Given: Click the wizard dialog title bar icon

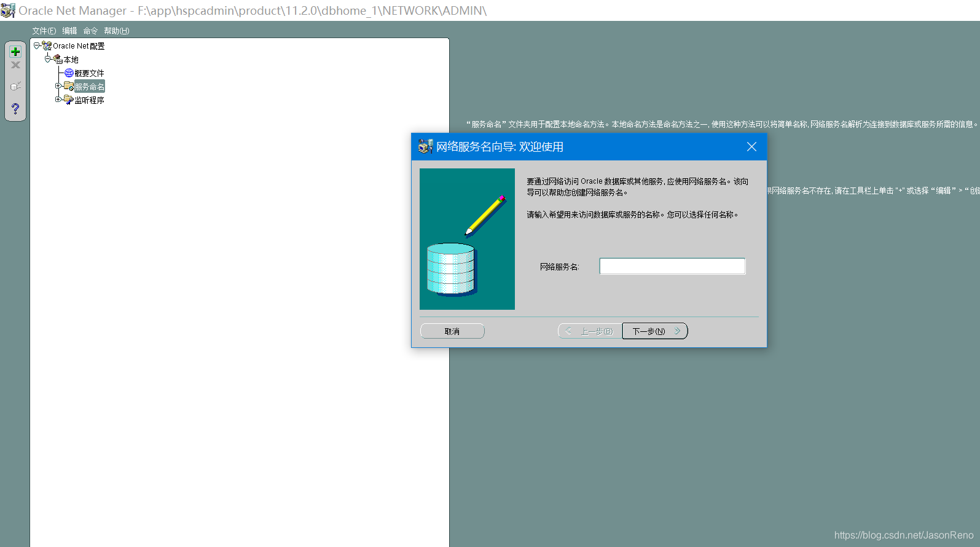Looking at the screenshot, I should [x=425, y=146].
